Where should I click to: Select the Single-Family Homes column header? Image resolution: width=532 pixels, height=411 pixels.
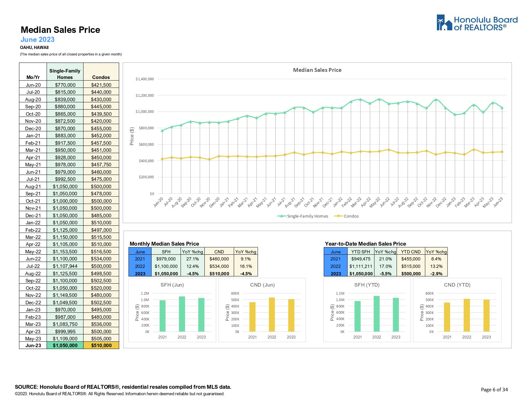65,74
